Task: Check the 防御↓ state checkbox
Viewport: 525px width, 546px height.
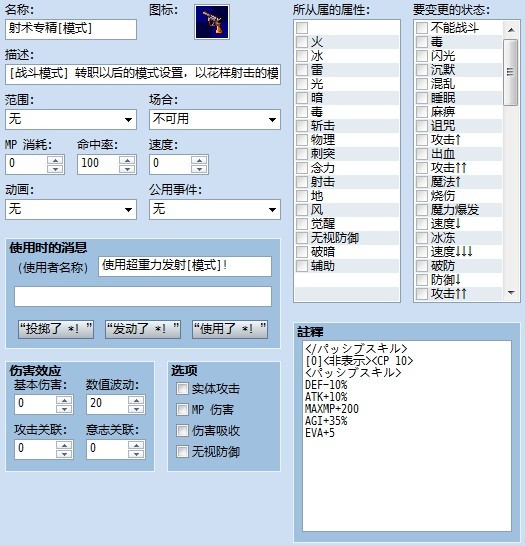Action: point(422,280)
